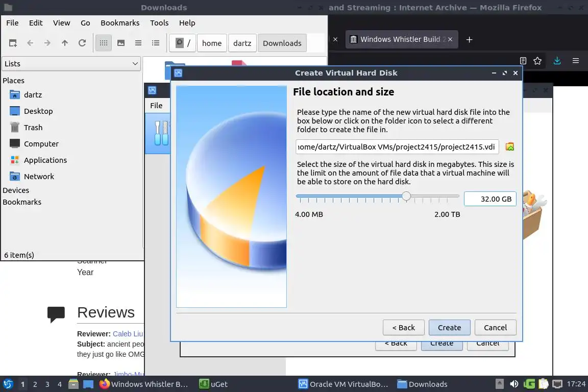
Task: Click the virtual disk file path field
Action: tap(397, 146)
